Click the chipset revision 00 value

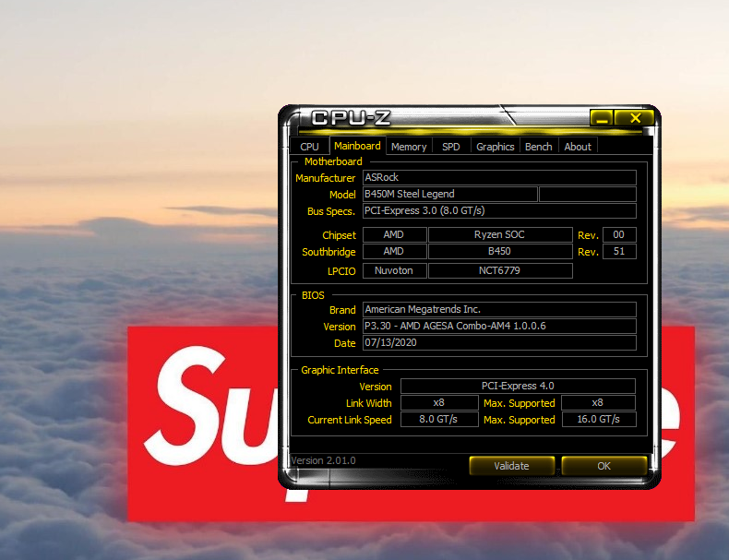point(619,234)
